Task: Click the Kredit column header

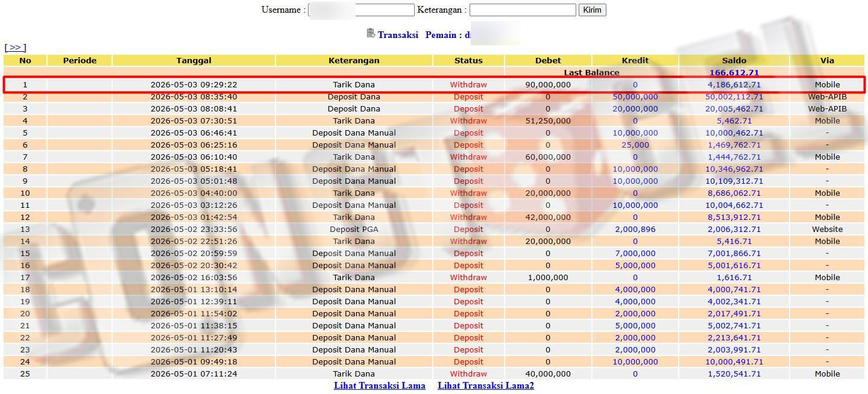Action: (x=635, y=60)
